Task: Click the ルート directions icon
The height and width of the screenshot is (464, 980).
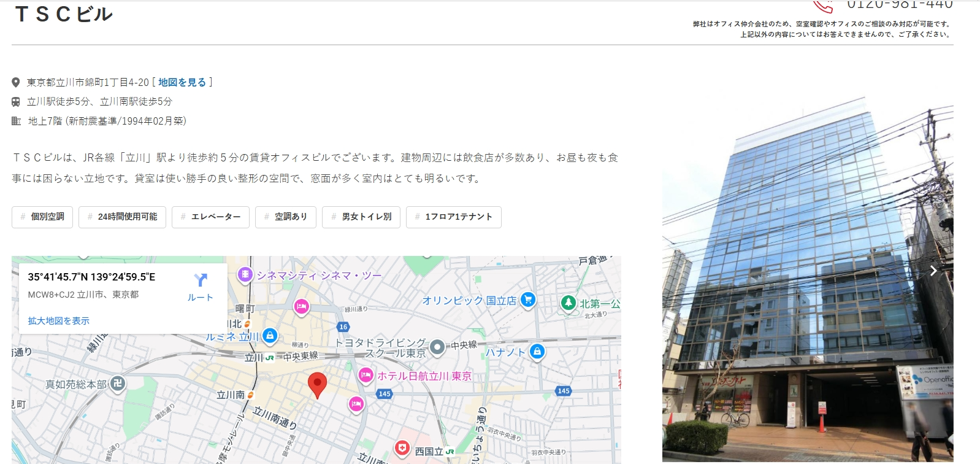Action: point(201,280)
